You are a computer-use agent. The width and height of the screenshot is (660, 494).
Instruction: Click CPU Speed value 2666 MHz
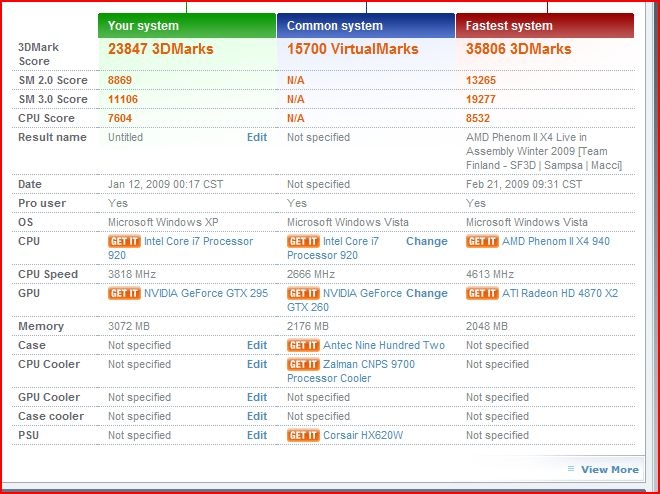tap(311, 274)
